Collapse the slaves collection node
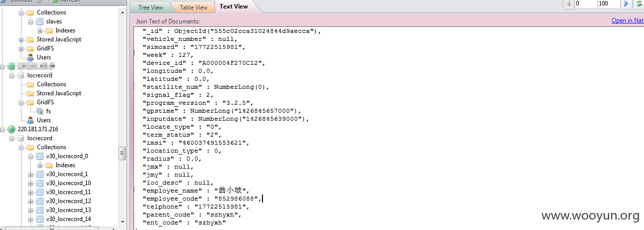 pos(30,21)
